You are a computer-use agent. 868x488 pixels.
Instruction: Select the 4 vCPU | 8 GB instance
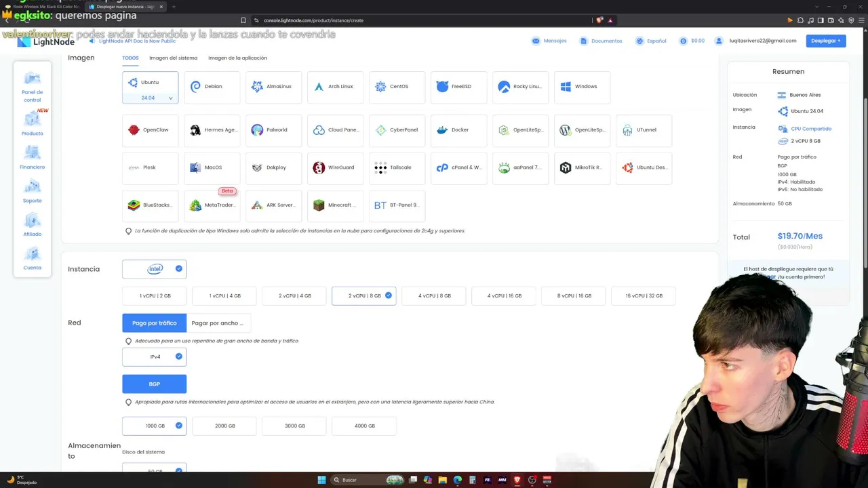click(x=434, y=296)
